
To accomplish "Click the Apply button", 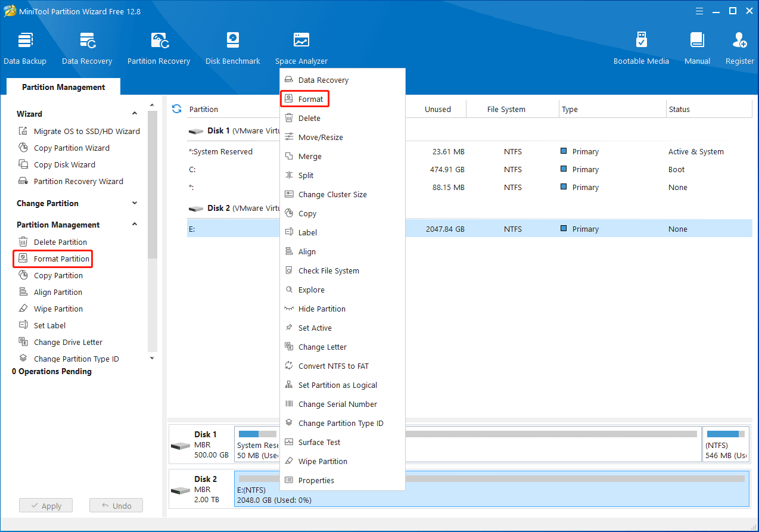I will (45, 506).
